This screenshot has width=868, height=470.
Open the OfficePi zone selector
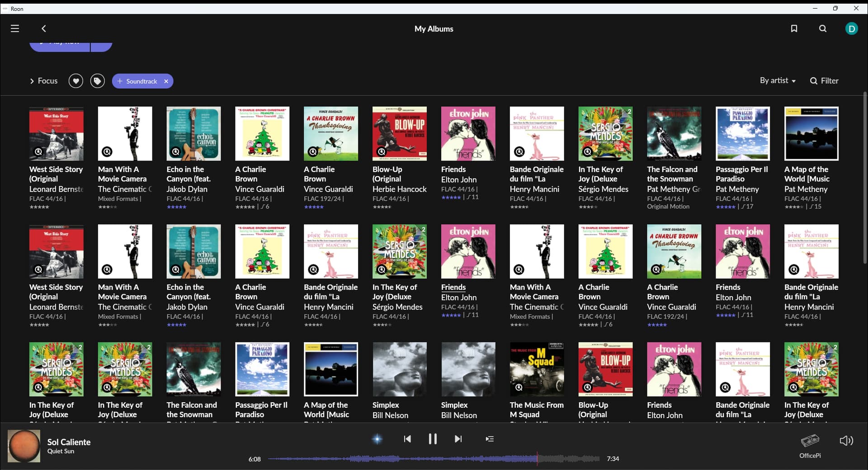[810, 446]
